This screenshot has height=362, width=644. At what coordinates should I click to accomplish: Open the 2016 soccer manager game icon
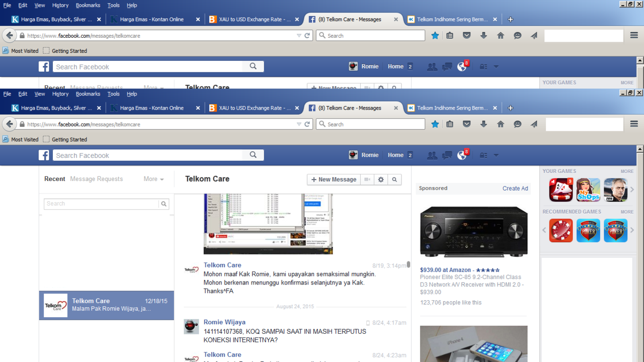pyautogui.click(x=615, y=190)
